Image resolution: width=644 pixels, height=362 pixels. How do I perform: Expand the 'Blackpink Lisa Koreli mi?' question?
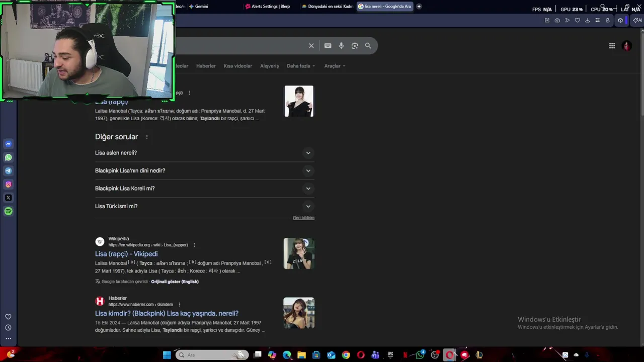(204, 189)
